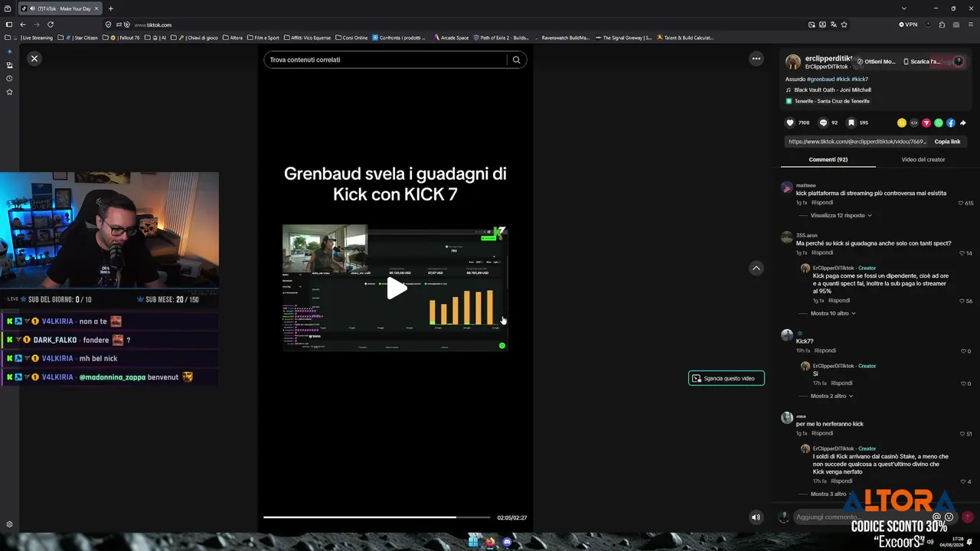Like the 'per me lo nerferanno kick' comment

click(962, 434)
